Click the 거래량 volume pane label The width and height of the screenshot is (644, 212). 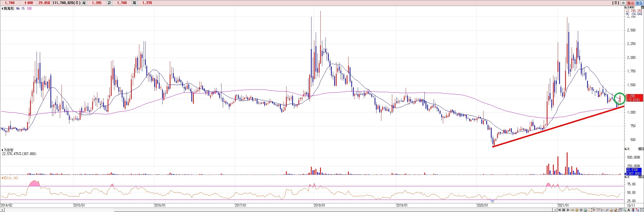click(x=8, y=150)
